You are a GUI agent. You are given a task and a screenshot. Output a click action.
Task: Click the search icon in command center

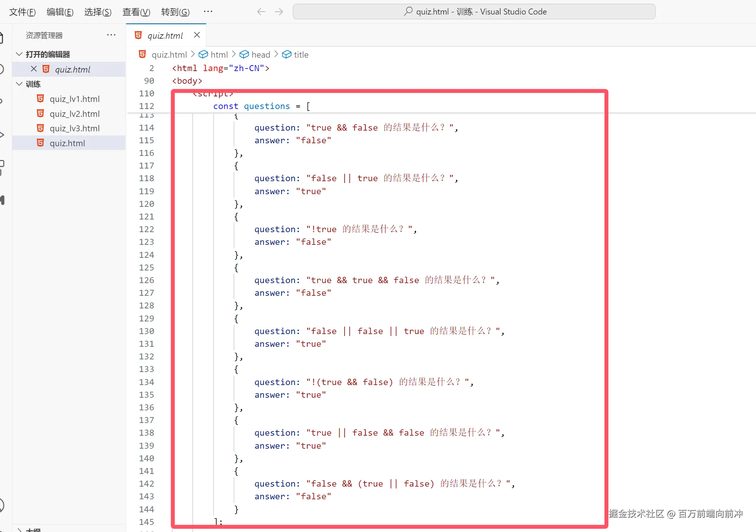tap(408, 12)
